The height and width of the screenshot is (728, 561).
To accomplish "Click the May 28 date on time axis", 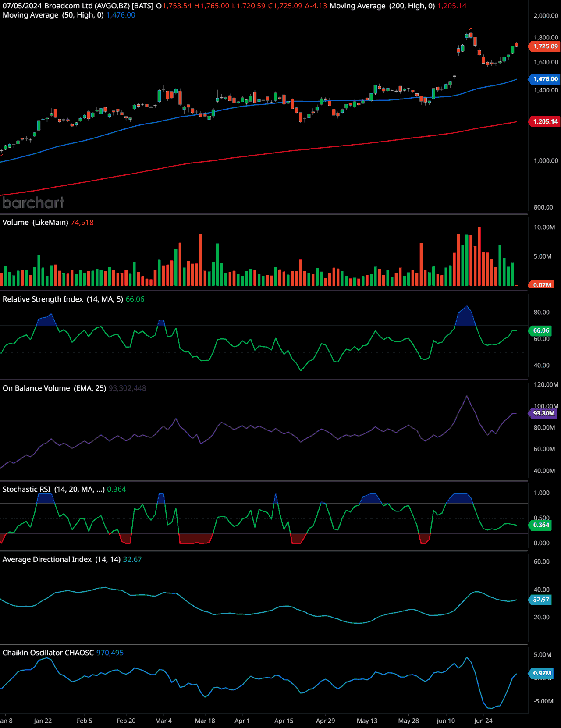I will click(x=408, y=721).
